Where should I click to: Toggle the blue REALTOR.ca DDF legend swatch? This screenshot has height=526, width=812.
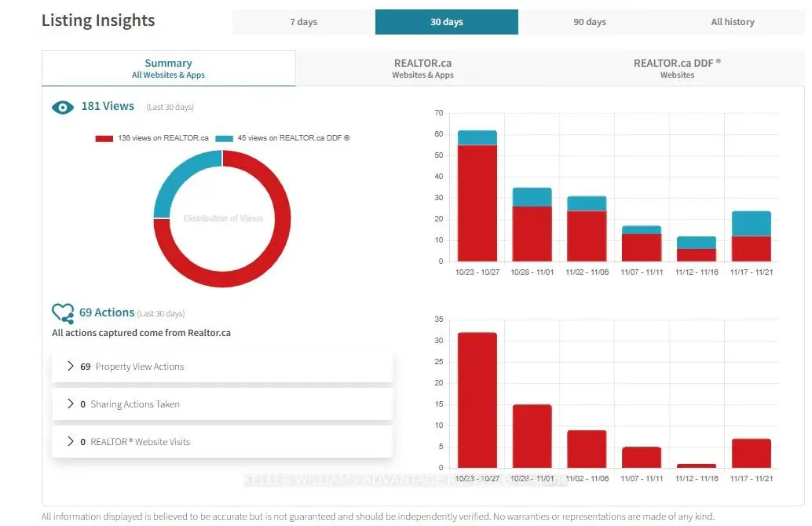[x=224, y=138]
